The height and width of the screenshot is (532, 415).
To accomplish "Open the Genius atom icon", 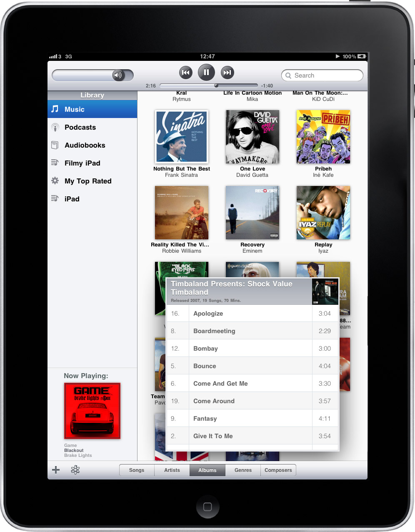I will pos(75,470).
